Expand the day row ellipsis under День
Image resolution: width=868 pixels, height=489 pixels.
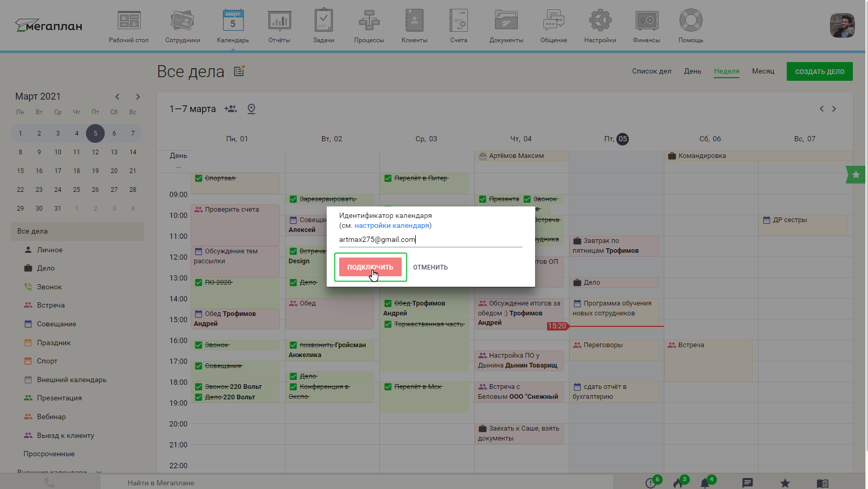point(179,166)
